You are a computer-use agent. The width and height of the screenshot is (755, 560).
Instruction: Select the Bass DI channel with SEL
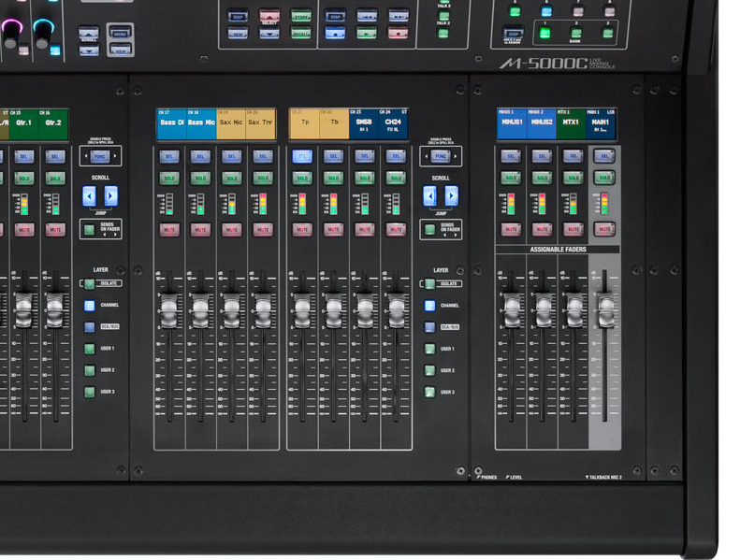click(x=169, y=156)
